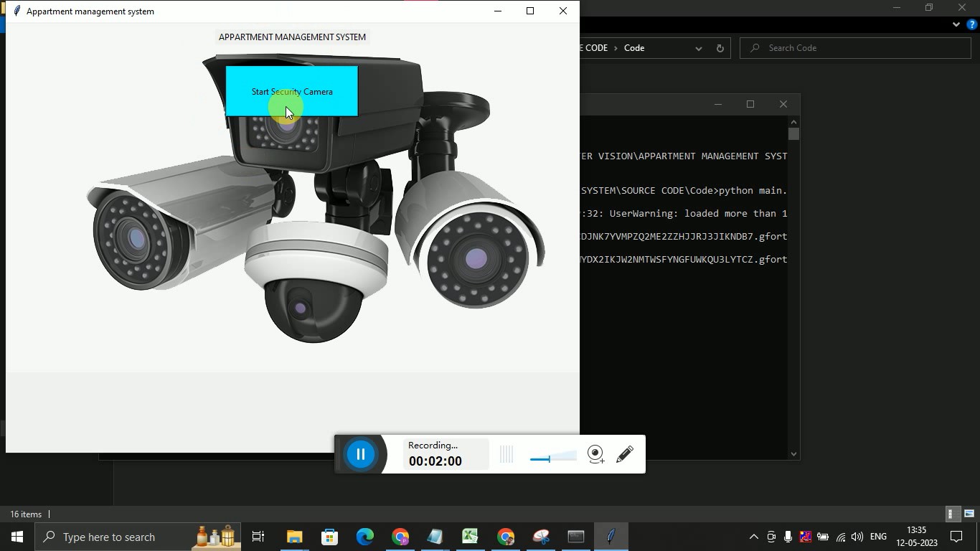980x551 pixels.
Task: Open the notepad-style app taskbar icon
Action: (435, 537)
